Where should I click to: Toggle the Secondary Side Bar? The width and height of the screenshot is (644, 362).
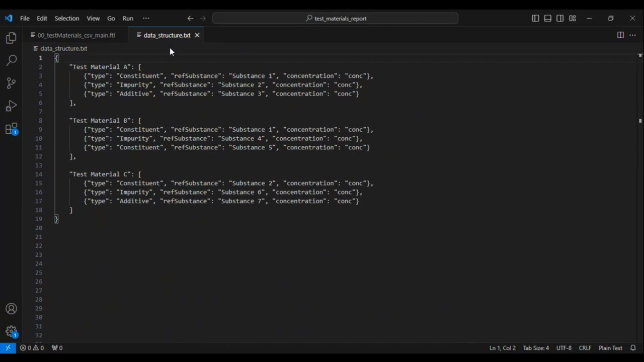560,19
